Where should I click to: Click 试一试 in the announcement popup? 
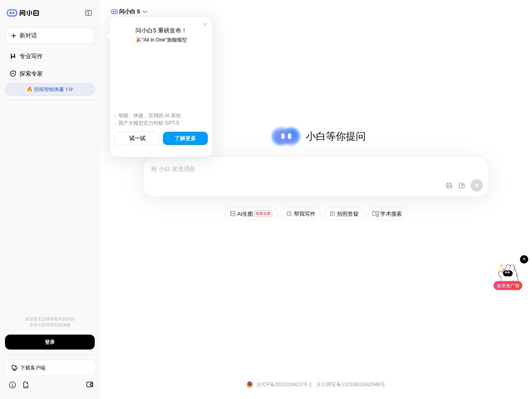pos(137,138)
